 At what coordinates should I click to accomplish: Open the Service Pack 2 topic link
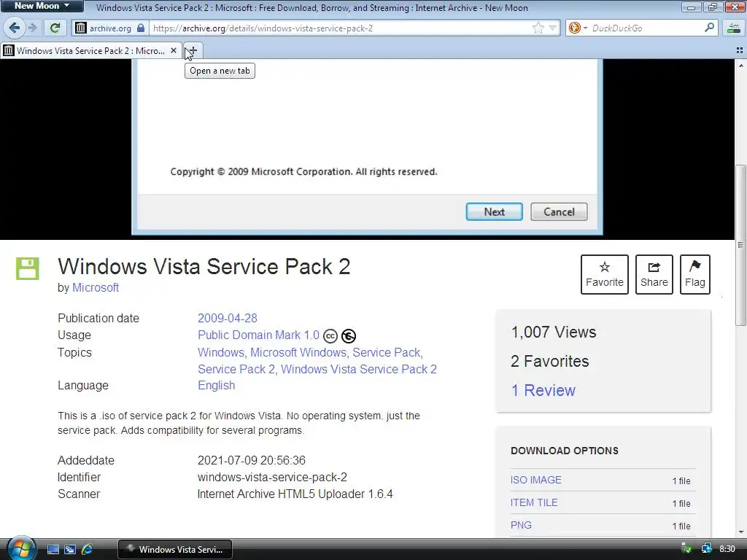point(236,369)
